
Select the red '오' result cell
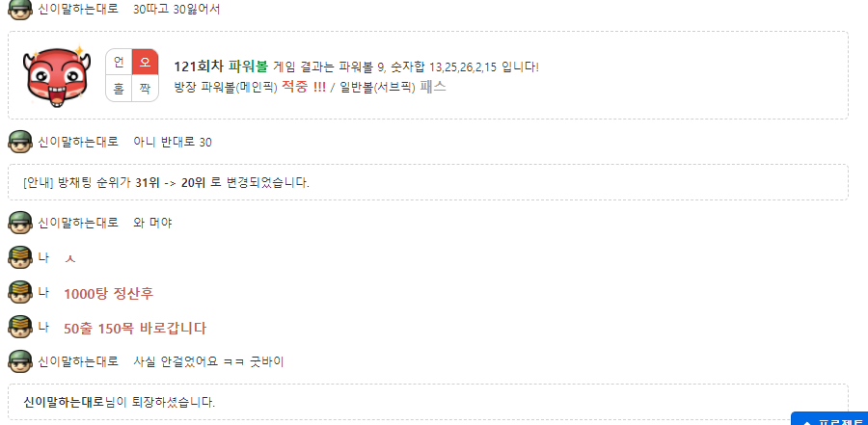point(146,63)
